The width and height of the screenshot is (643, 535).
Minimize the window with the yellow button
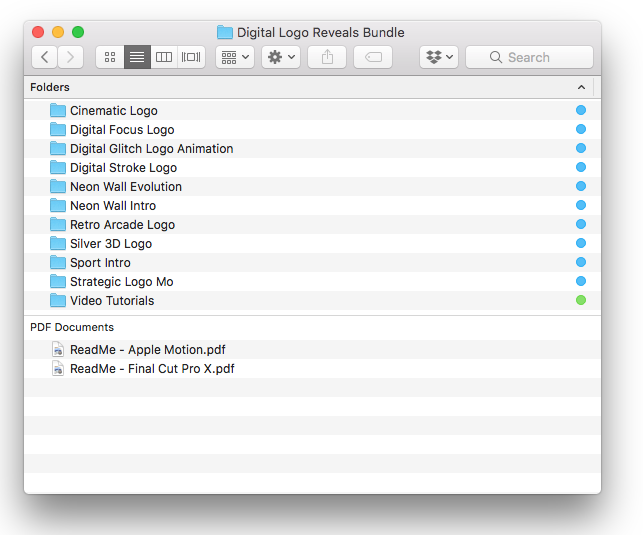coord(58,32)
